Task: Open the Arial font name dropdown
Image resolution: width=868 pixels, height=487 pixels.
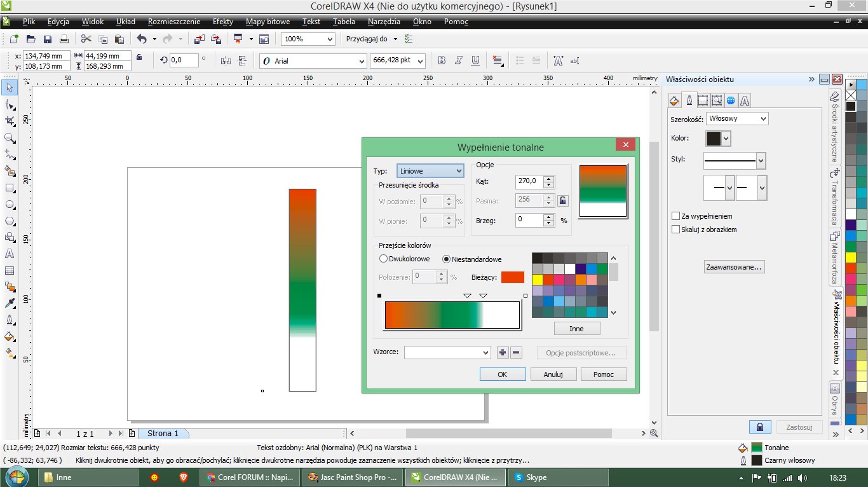Action: click(x=360, y=61)
